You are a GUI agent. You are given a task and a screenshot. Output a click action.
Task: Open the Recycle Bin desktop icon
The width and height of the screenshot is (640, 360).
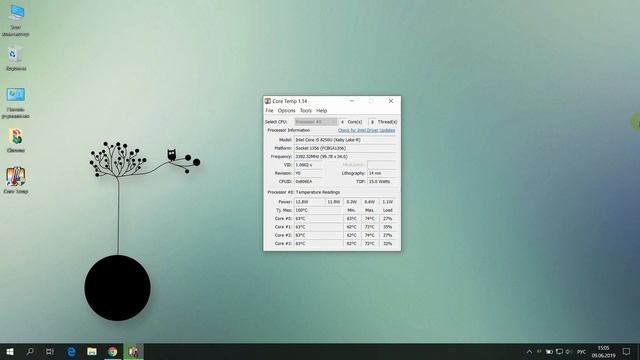(x=16, y=58)
